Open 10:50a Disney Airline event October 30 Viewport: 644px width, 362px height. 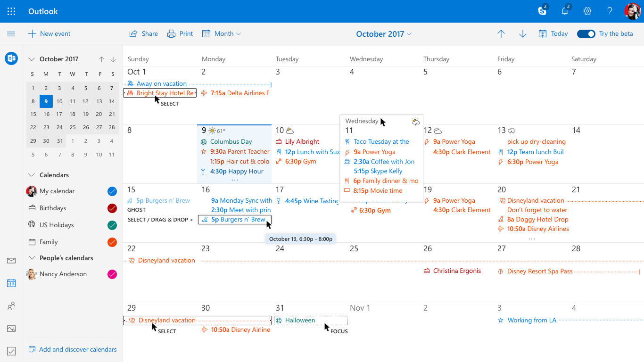point(235,329)
